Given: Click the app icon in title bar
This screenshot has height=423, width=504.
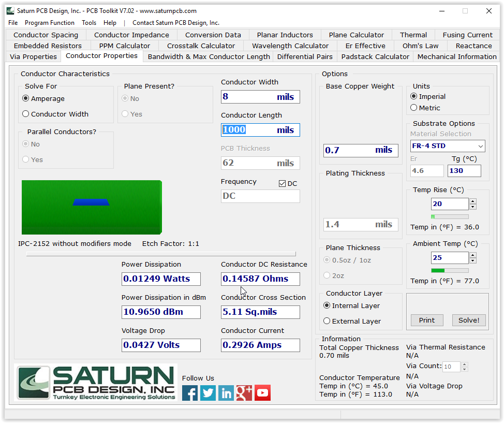Looking at the screenshot, I should [x=10, y=11].
